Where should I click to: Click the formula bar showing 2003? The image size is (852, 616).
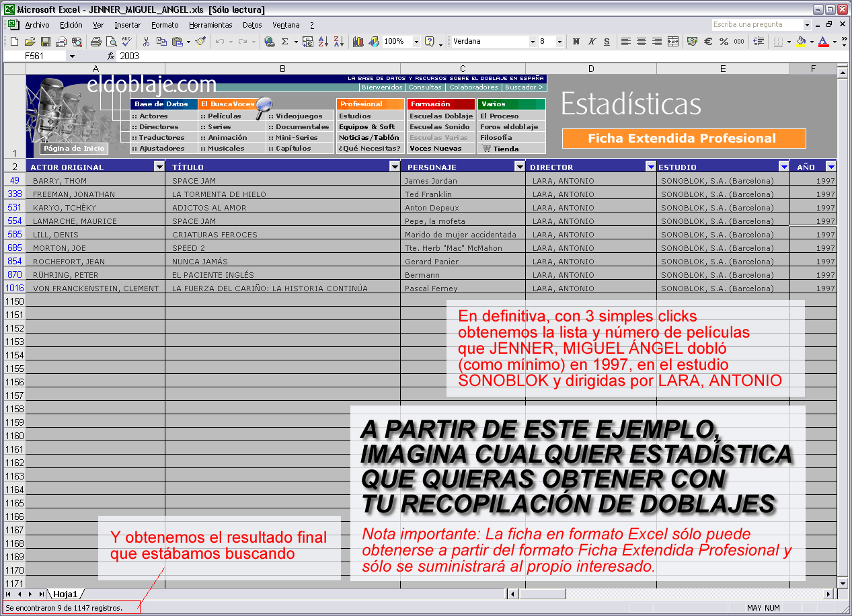(x=481, y=56)
